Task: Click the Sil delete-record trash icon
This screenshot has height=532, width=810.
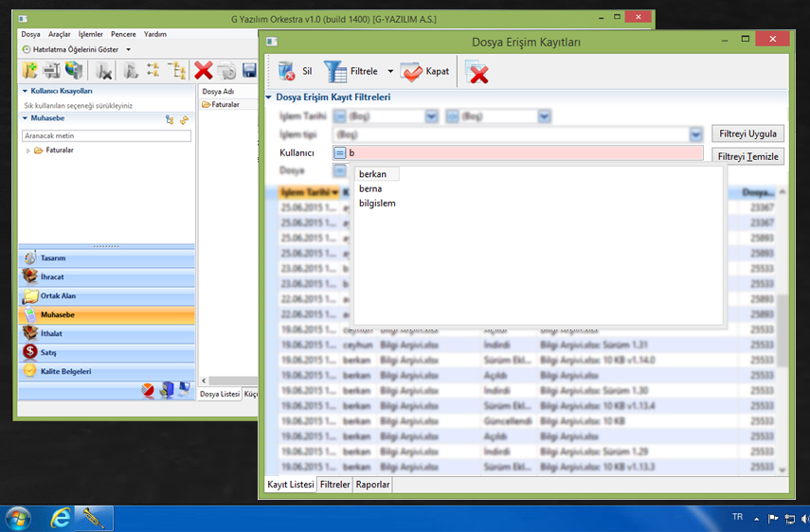Action: [x=287, y=71]
